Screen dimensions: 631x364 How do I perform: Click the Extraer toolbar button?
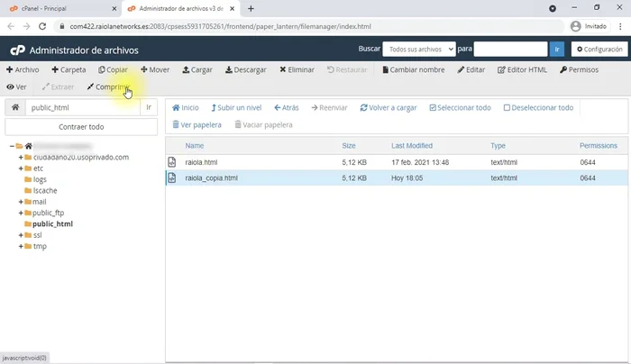[x=58, y=86]
